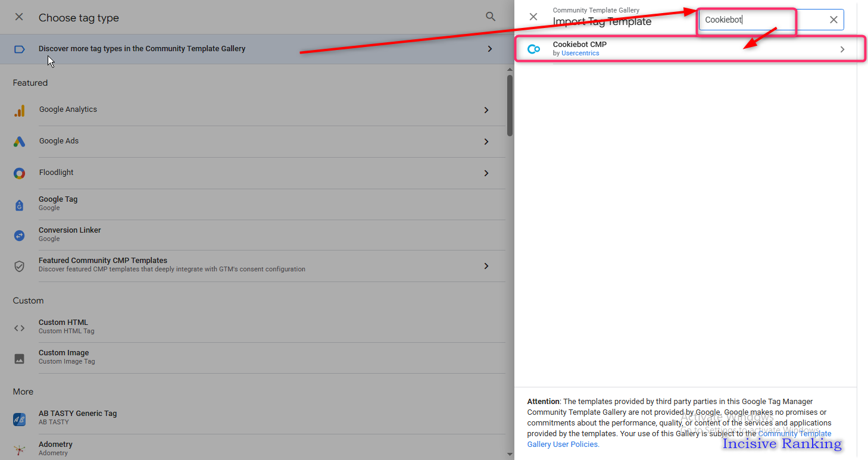Expand the Featured Community CMP Templates chevron
Image resolution: width=868 pixels, height=460 pixels.
[486, 266]
